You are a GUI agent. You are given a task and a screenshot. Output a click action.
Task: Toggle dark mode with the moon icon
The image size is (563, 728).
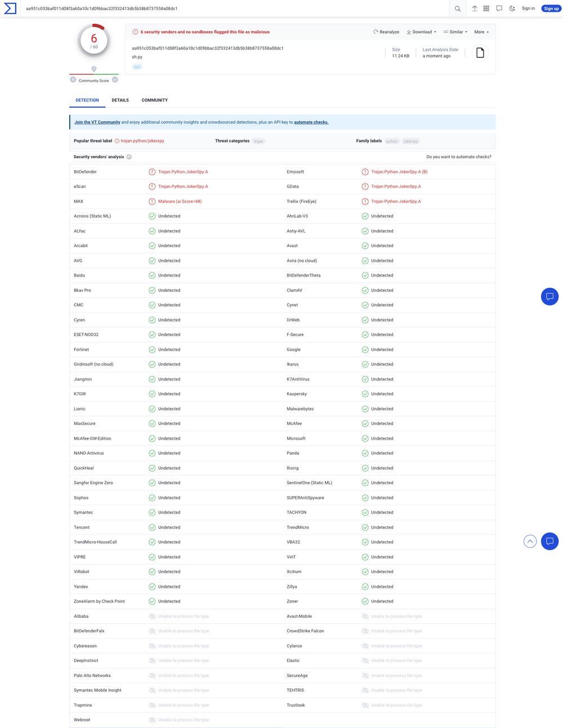(512, 8)
